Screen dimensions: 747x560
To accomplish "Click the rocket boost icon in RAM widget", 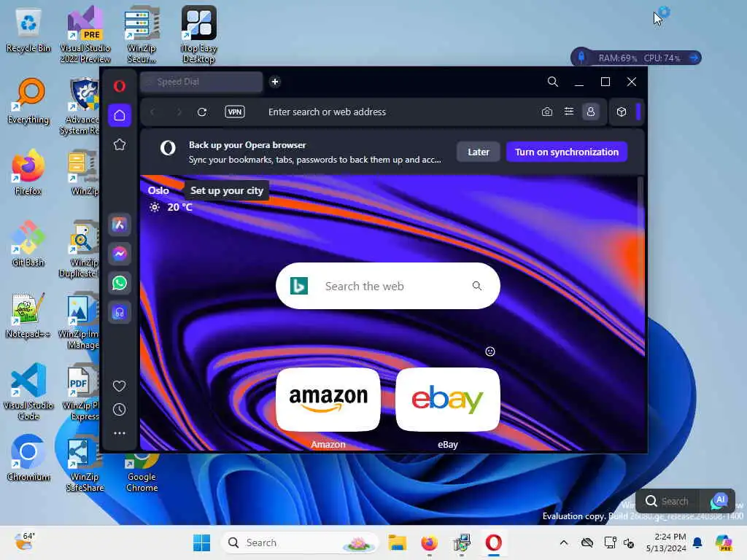I will coord(581,58).
